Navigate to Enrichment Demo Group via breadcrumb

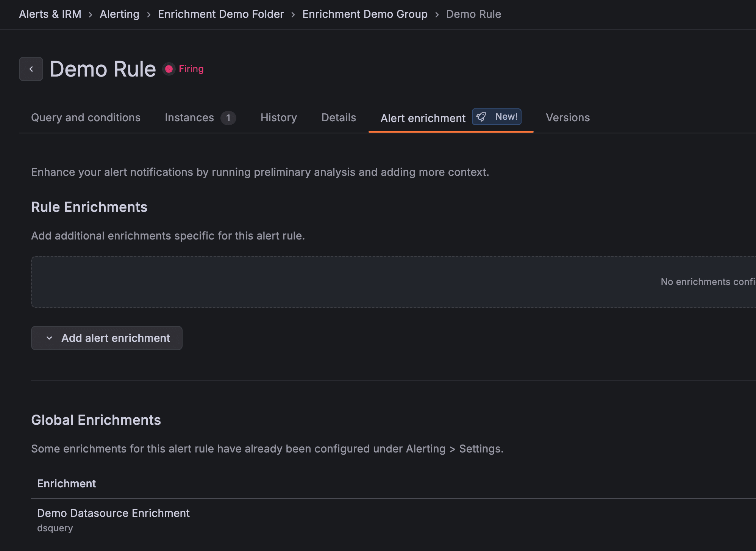click(x=364, y=14)
